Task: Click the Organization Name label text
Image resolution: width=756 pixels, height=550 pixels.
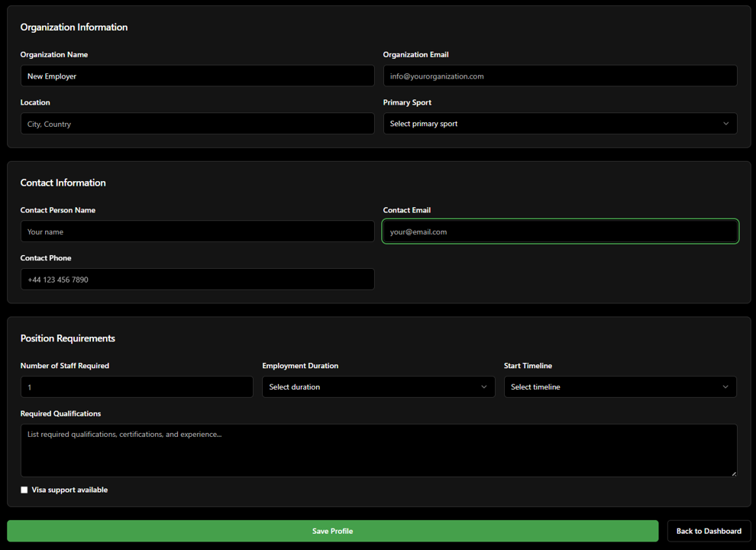Action: click(54, 55)
